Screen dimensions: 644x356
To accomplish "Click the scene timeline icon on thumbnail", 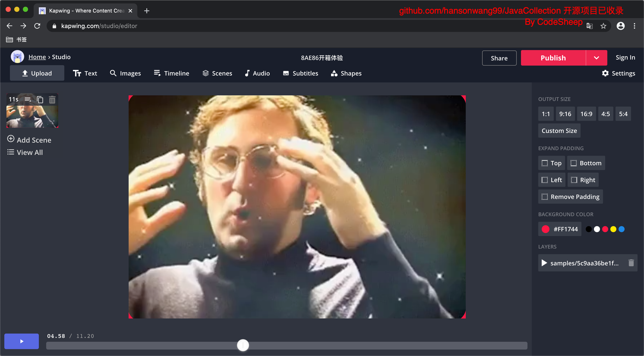I will click(x=28, y=99).
